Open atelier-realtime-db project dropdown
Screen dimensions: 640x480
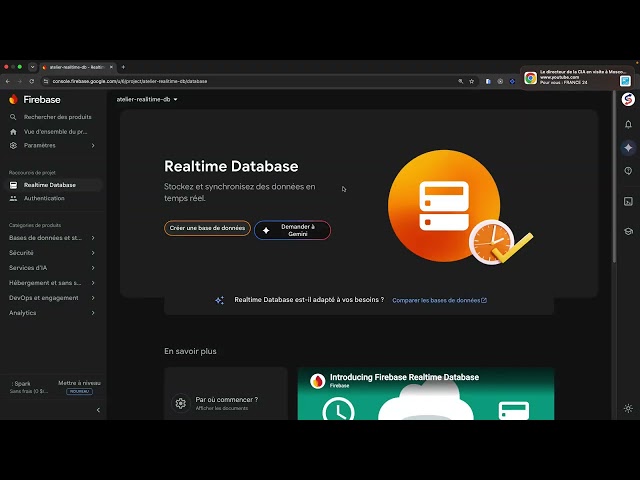click(147, 99)
